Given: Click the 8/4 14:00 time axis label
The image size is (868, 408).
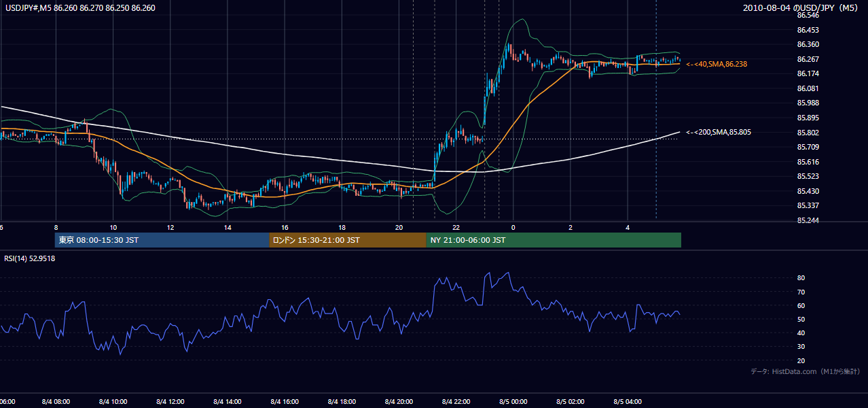Looking at the screenshot, I should point(228,402).
